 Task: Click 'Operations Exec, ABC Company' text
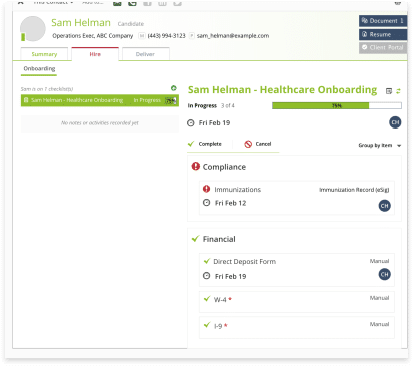pos(92,36)
